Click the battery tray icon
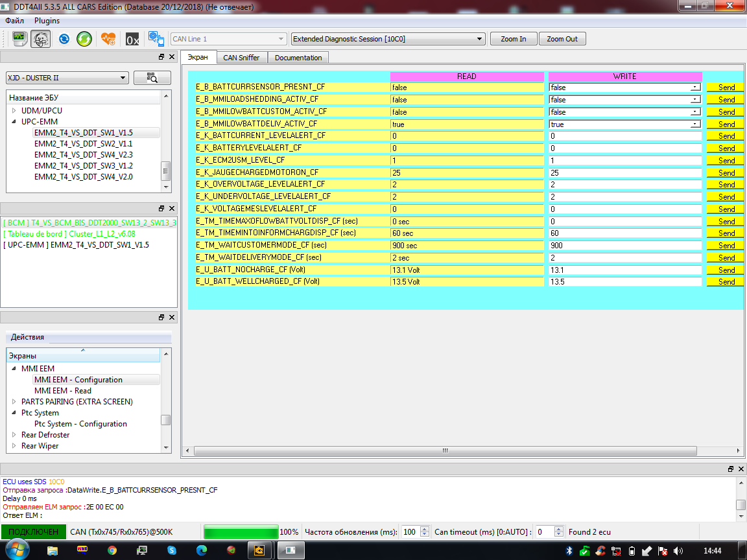 point(632,551)
